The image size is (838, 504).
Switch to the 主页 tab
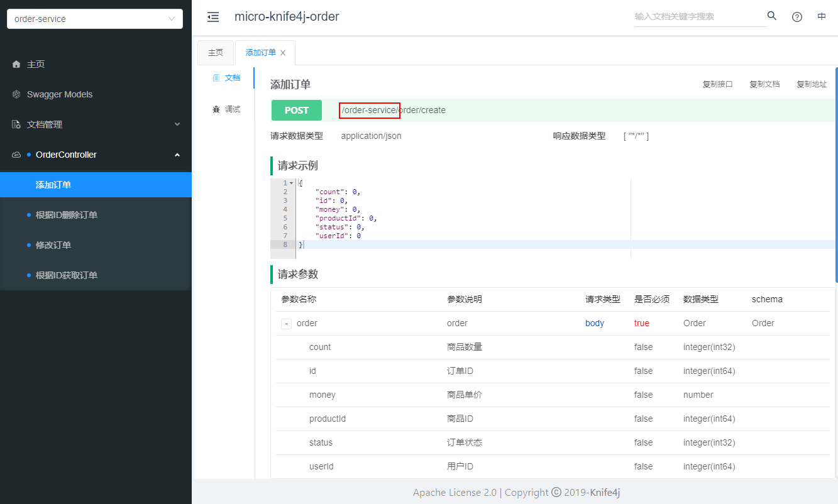[x=216, y=52]
